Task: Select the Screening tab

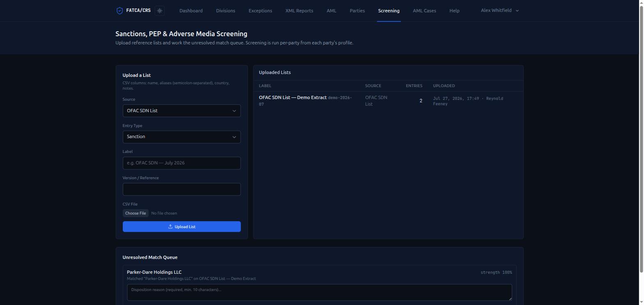Action: (x=389, y=11)
